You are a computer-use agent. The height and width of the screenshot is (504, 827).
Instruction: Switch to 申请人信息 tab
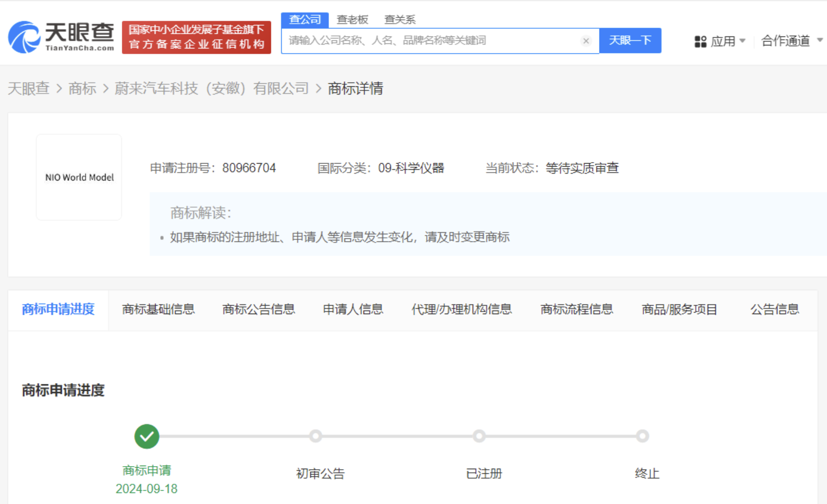click(x=353, y=309)
